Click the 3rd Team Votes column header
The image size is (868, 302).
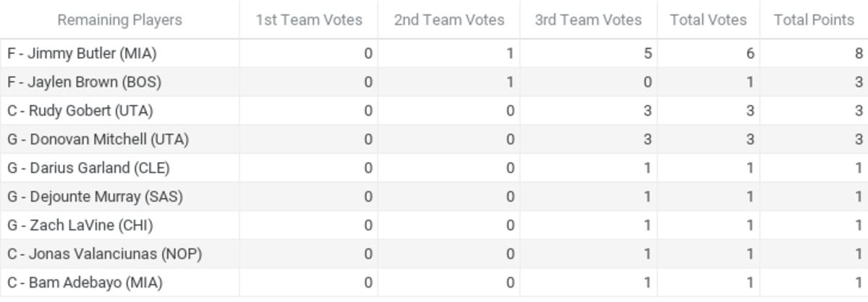(588, 20)
